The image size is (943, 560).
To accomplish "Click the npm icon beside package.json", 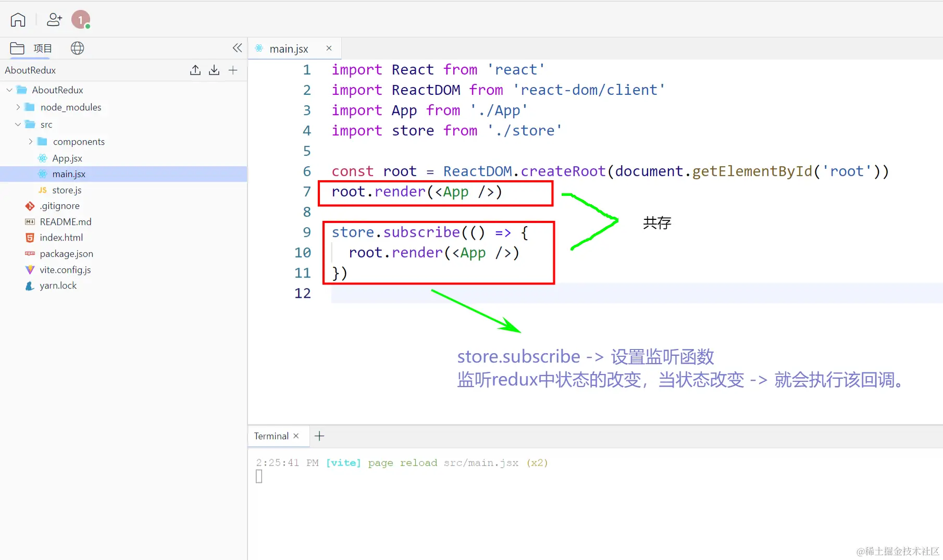I will click(30, 254).
